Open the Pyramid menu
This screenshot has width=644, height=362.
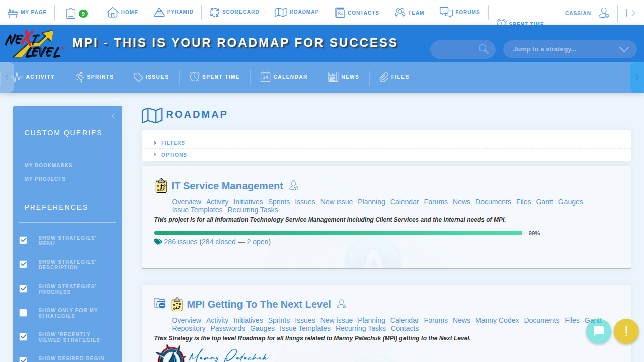coord(174,12)
